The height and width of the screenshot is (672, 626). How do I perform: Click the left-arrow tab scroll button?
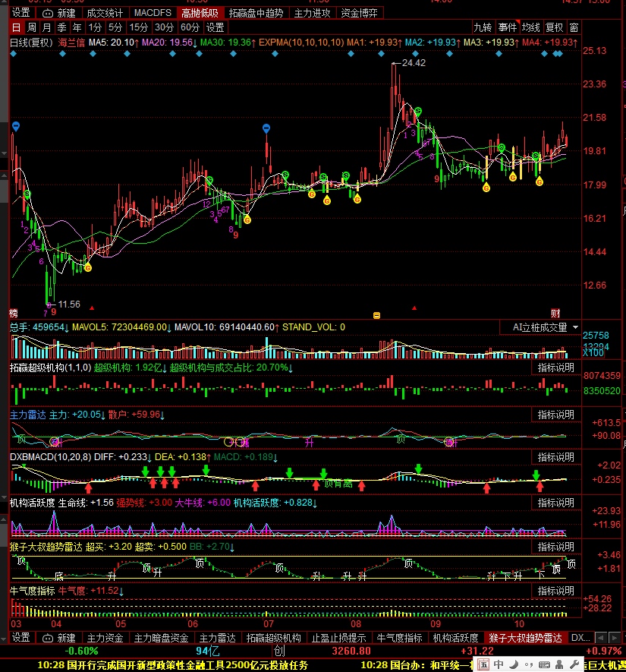[601, 638]
